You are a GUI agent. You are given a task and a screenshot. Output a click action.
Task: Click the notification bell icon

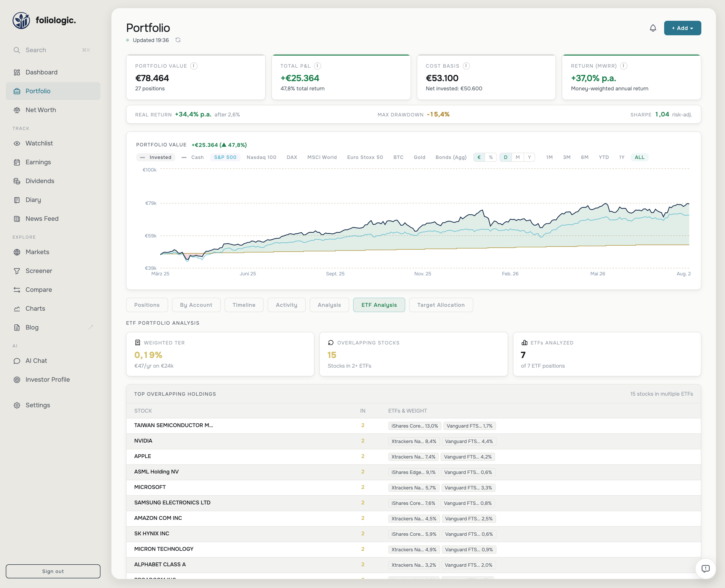pos(653,28)
